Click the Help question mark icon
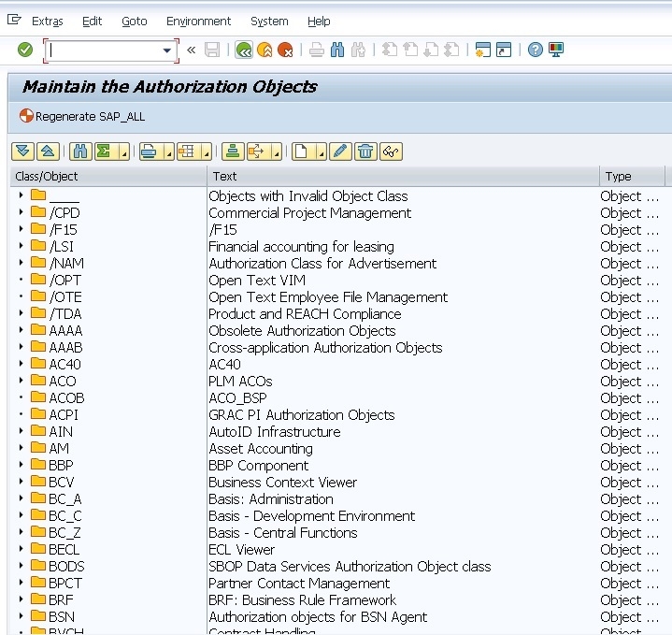The image size is (672, 635). click(535, 50)
